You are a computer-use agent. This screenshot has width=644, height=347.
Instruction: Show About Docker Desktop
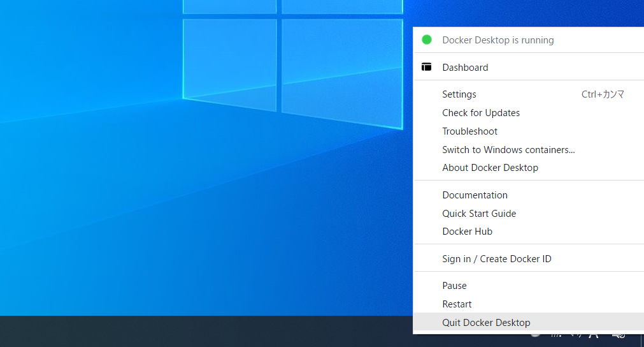(529, 168)
